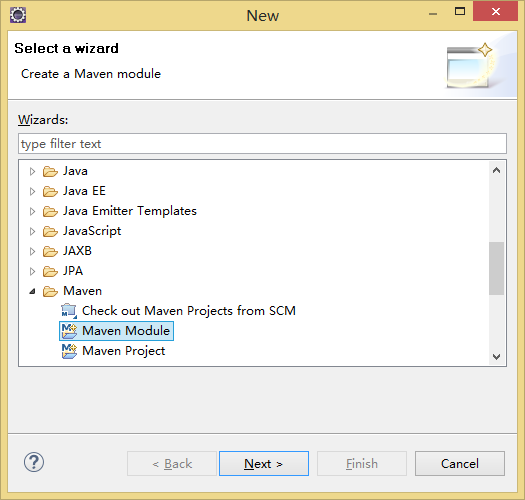
Task: Select the Maven Project entry
Action: coord(124,351)
